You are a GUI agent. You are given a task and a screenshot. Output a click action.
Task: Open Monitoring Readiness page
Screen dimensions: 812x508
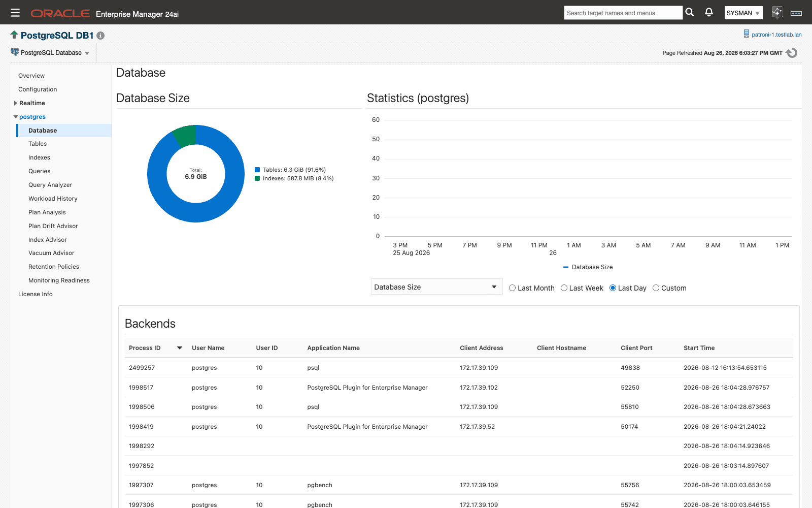pyautogui.click(x=59, y=280)
